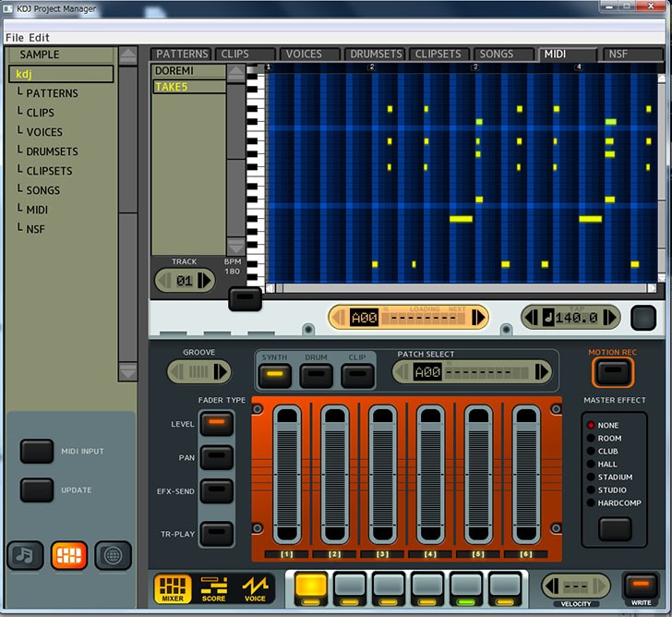Enable the DRUM mode button
672x617 pixels.
coord(317,376)
